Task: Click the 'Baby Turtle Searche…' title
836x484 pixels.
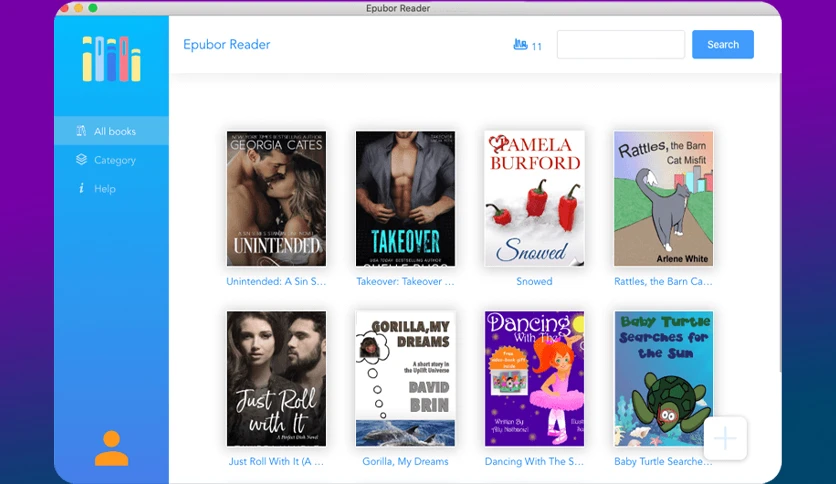Action: (x=663, y=462)
